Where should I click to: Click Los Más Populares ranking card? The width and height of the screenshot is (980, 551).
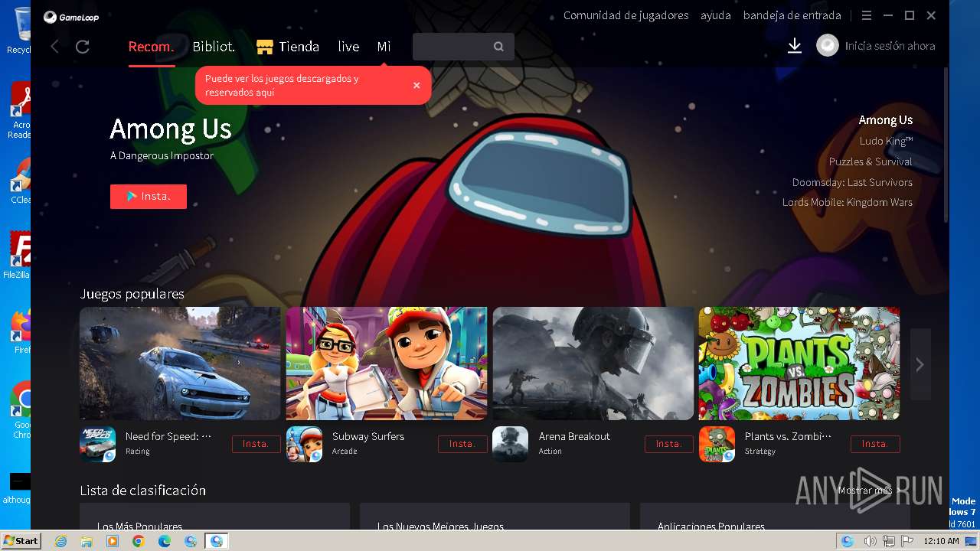(214, 517)
